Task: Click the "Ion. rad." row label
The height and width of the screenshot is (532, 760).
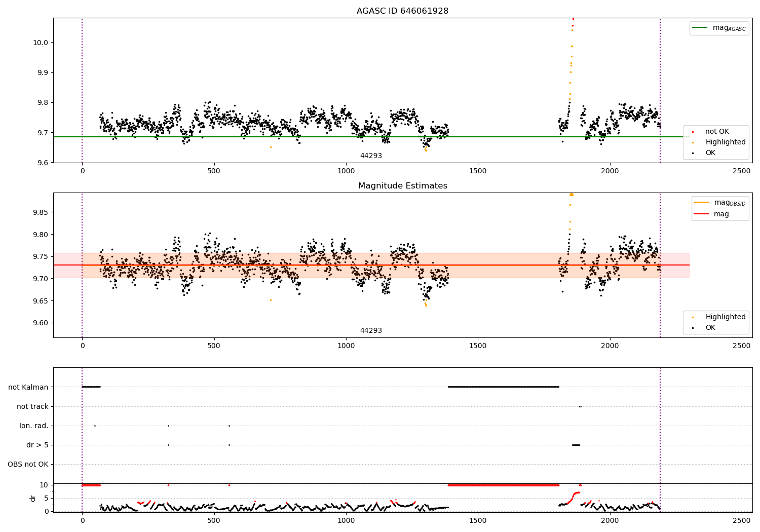Action: pos(34,426)
